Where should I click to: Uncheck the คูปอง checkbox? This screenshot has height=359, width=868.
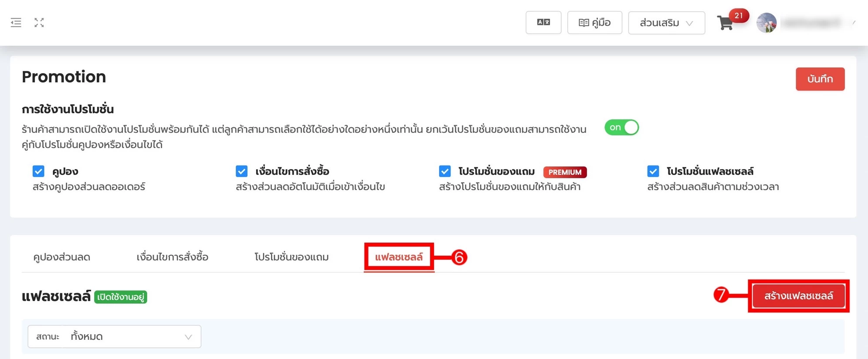(x=38, y=171)
